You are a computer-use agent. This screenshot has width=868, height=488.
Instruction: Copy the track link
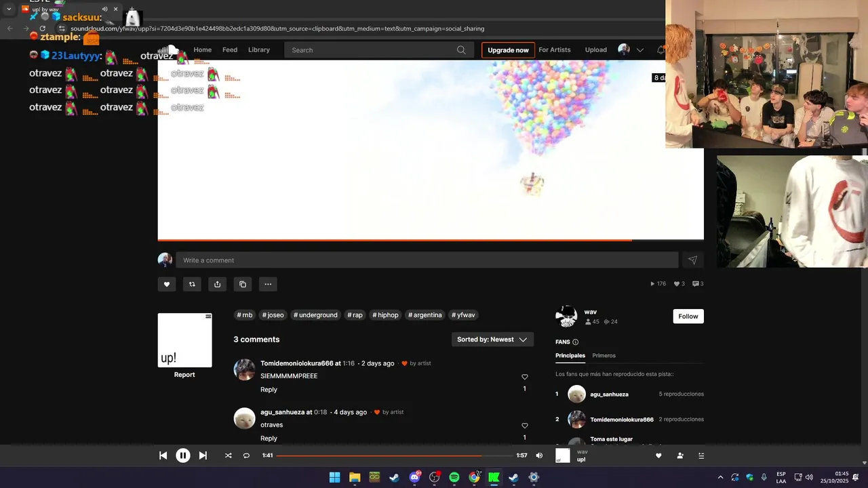click(242, 284)
